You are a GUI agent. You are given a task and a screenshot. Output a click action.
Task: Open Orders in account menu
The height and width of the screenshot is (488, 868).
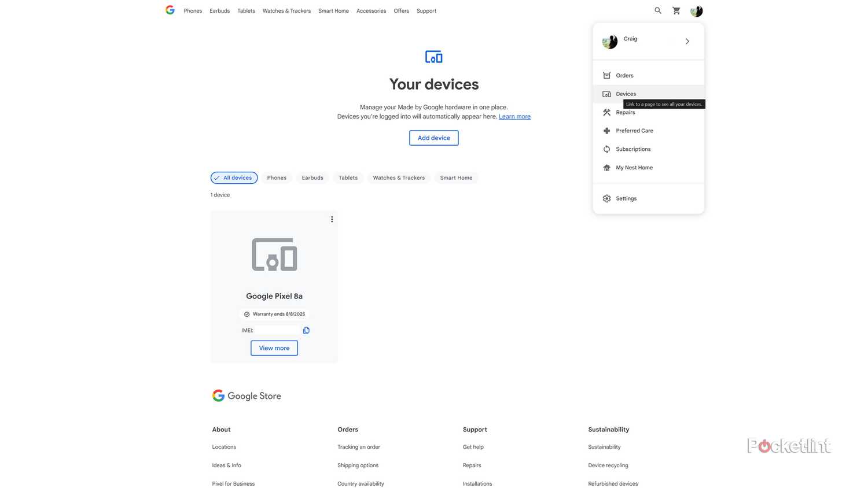649,76
